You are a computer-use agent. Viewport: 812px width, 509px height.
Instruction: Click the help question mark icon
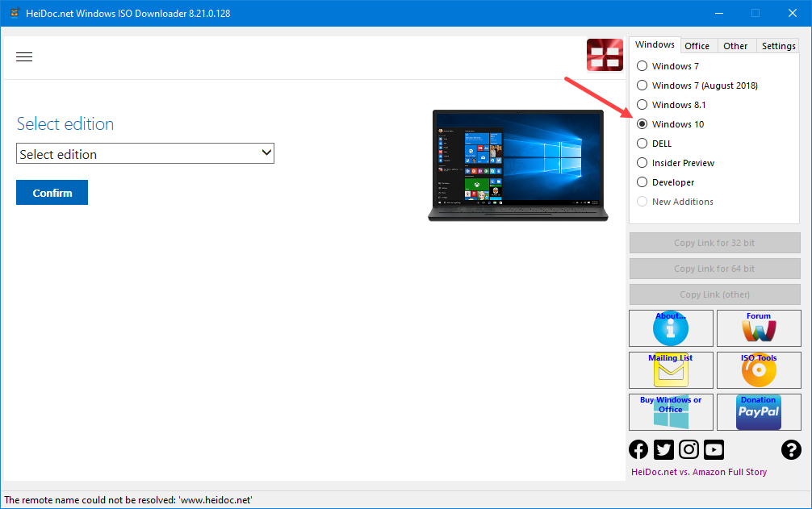click(790, 449)
